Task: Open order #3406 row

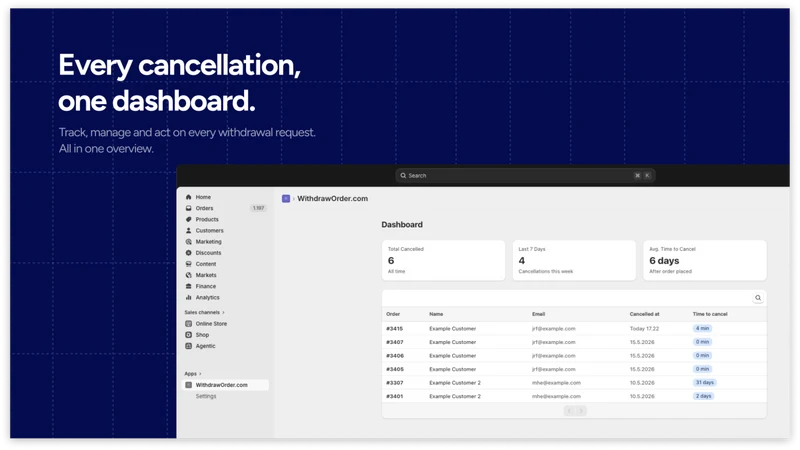Action: pos(574,356)
